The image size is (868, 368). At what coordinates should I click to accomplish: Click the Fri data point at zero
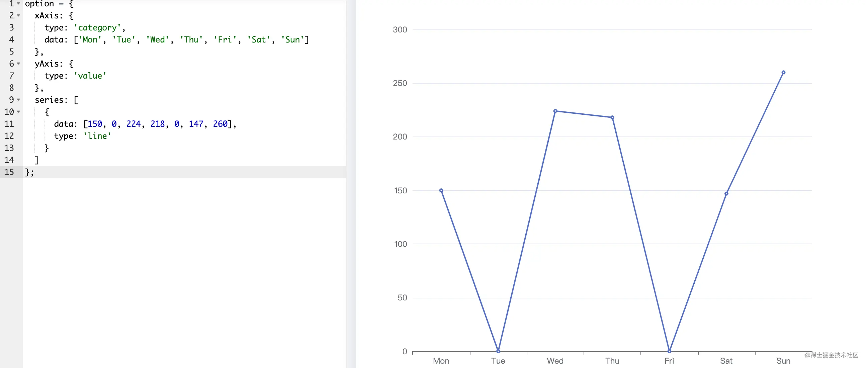tap(669, 351)
